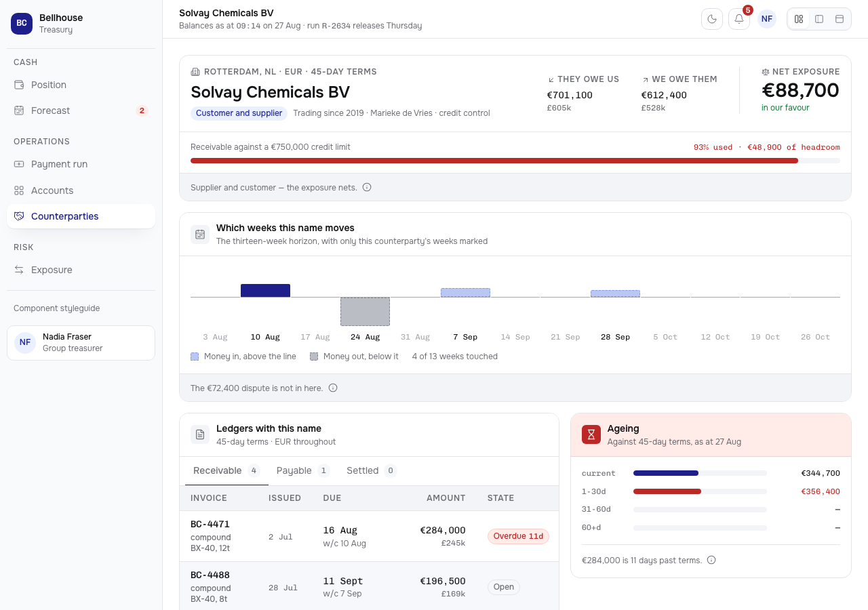
Task: Click the Invoice column header
Action: (x=209, y=498)
